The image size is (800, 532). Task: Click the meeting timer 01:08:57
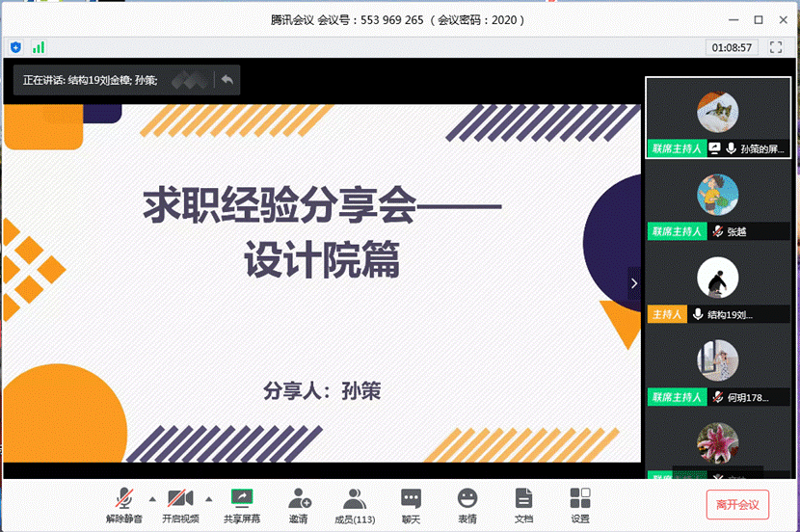(733, 46)
